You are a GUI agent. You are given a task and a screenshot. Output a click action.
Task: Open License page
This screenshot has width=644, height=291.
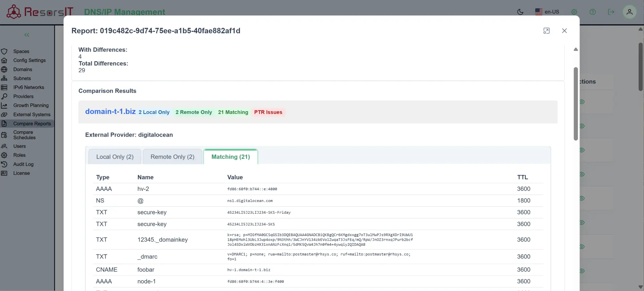pyautogui.click(x=21, y=173)
